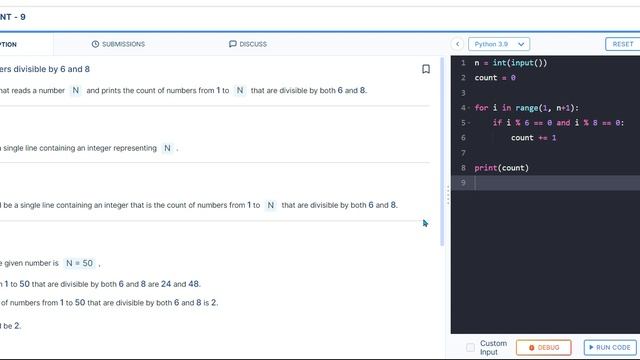640x360 pixels.
Task: Click the SUBMISSIONS clock icon
Action: [95, 44]
